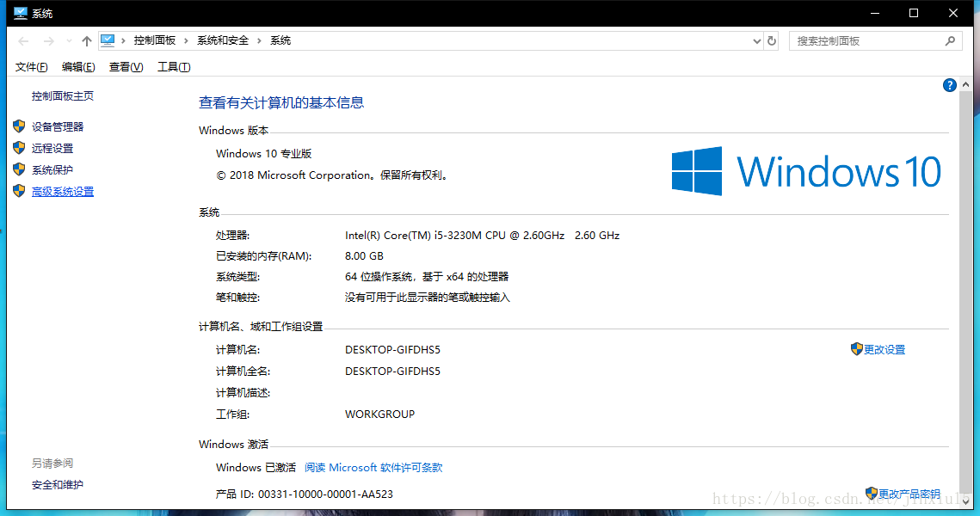Open 高级系统设置 link
The width and height of the screenshot is (980, 516).
tap(63, 192)
